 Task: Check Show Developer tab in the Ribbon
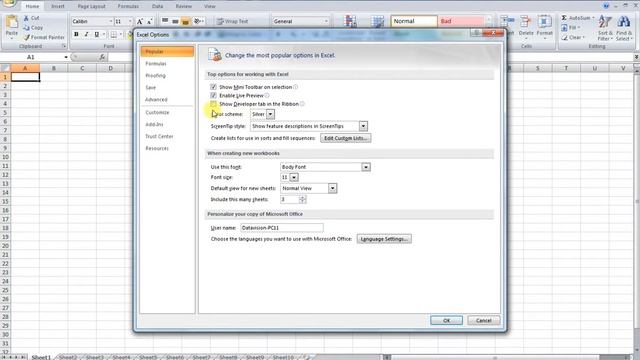(213, 104)
